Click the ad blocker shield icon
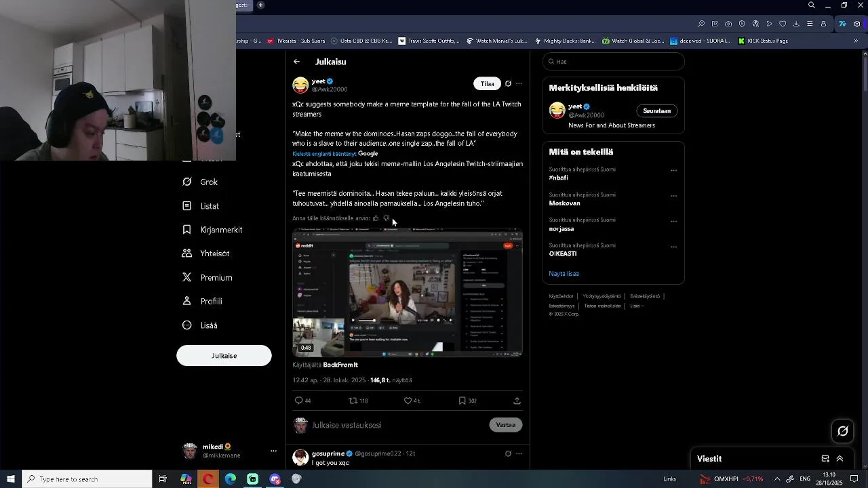 tap(742, 24)
